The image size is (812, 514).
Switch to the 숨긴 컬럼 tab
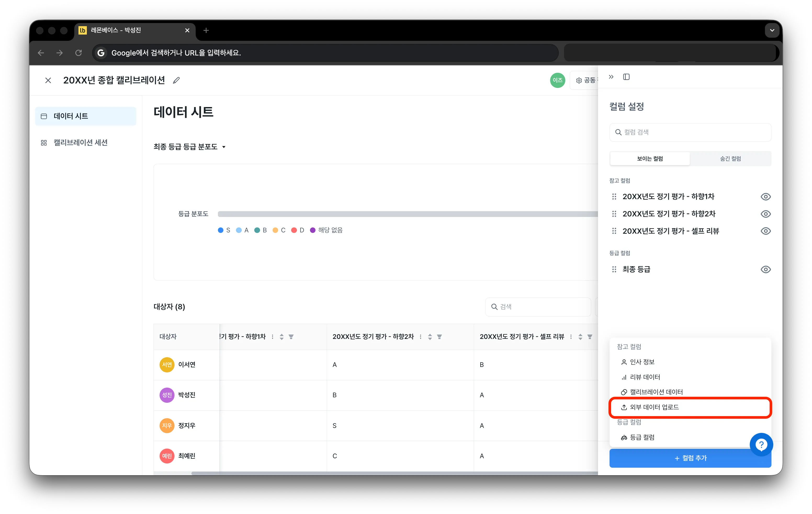click(730, 159)
